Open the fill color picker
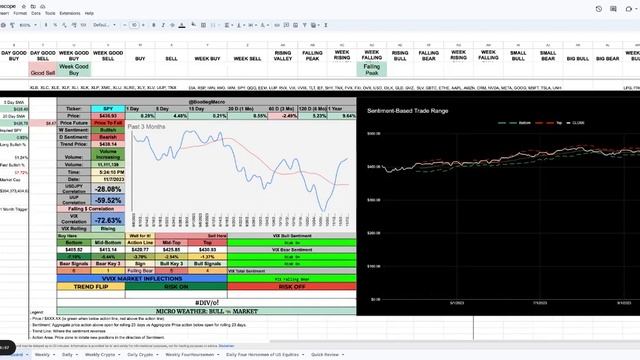 pos(193,25)
